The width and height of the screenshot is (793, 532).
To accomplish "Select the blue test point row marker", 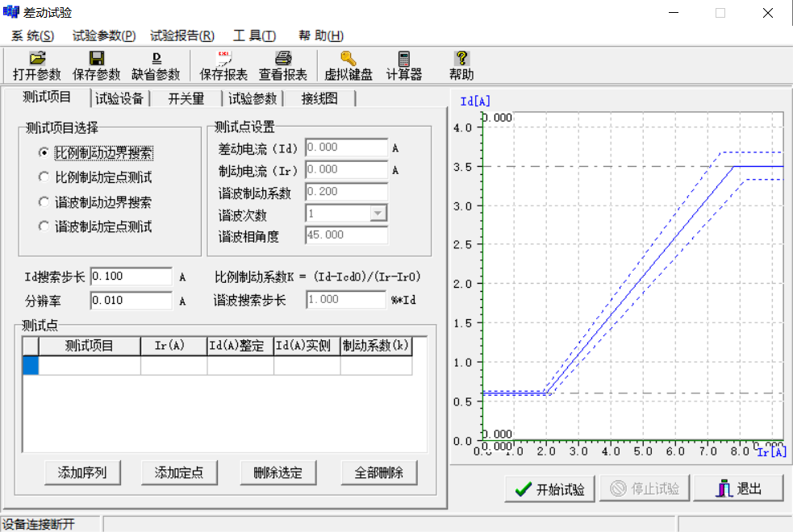I will (31, 365).
